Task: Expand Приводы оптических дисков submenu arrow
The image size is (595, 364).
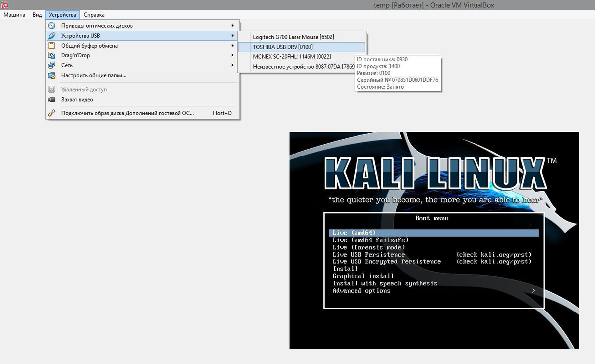Action: tap(232, 25)
